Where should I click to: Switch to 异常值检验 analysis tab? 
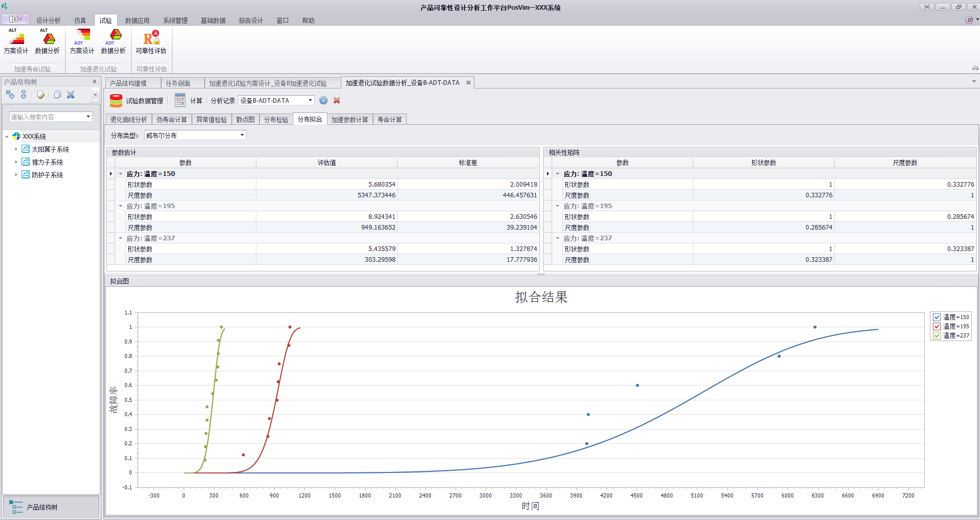pyautogui.click(x=211, y=120)
